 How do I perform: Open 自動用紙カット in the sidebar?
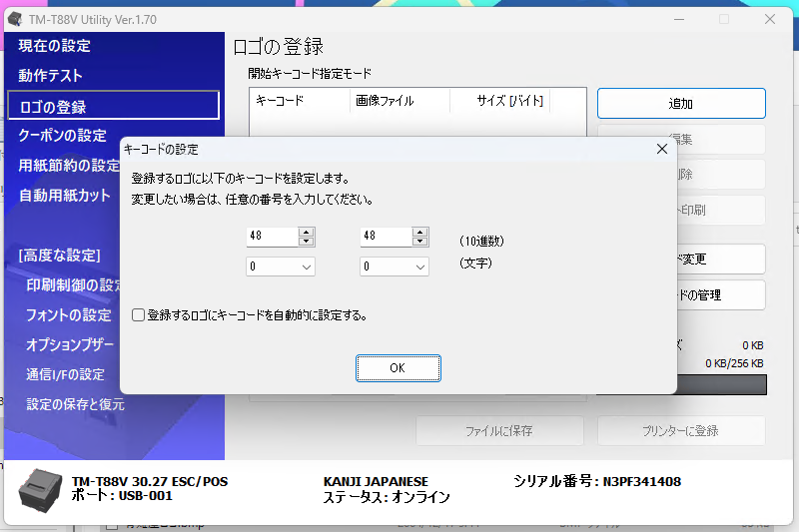coord(64,195)
